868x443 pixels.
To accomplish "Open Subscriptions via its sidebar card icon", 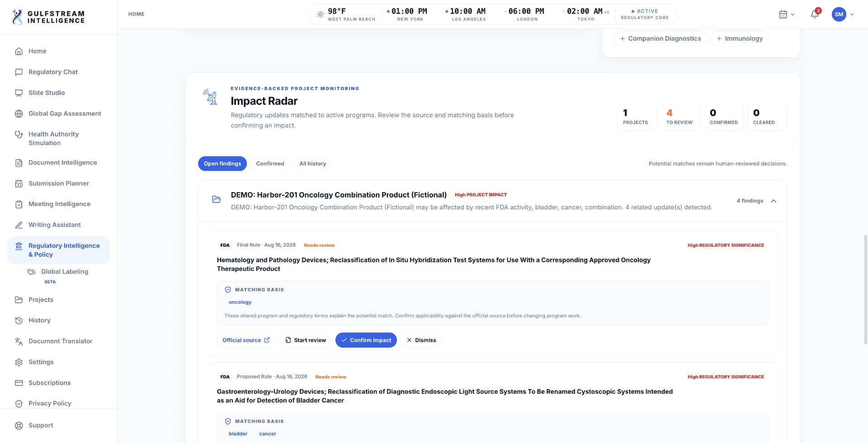I will coord(19,383).
